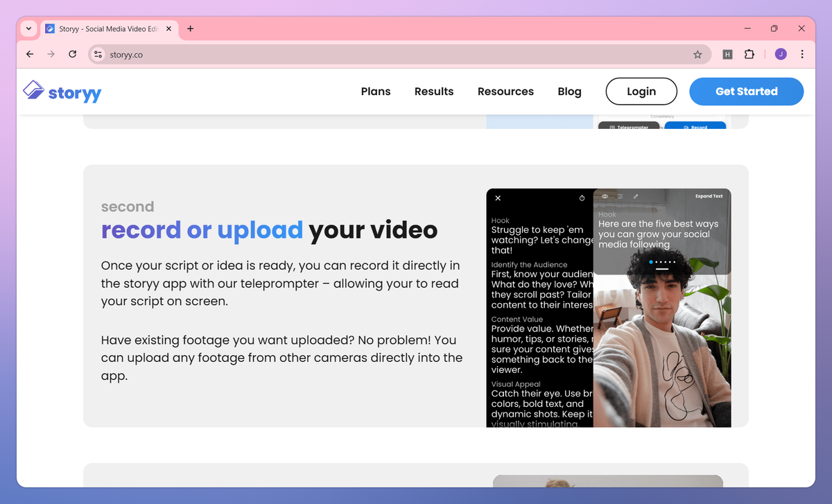This screenshot has height=504, width=832.
Task: Click Expand Text on recording screen
Action: coord(709,196)
